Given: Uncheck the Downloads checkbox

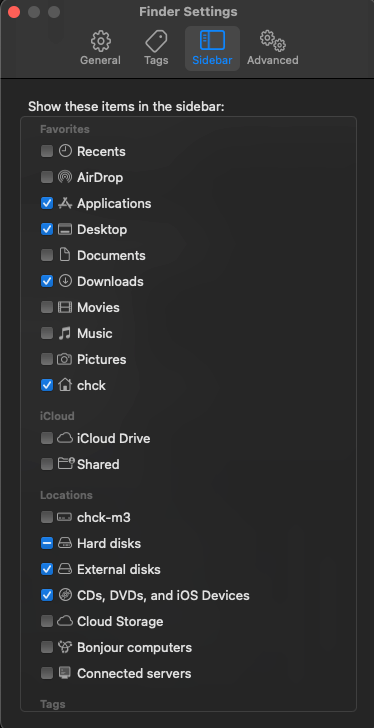Looking at the screenshot, I should click(x=47, y=281).
